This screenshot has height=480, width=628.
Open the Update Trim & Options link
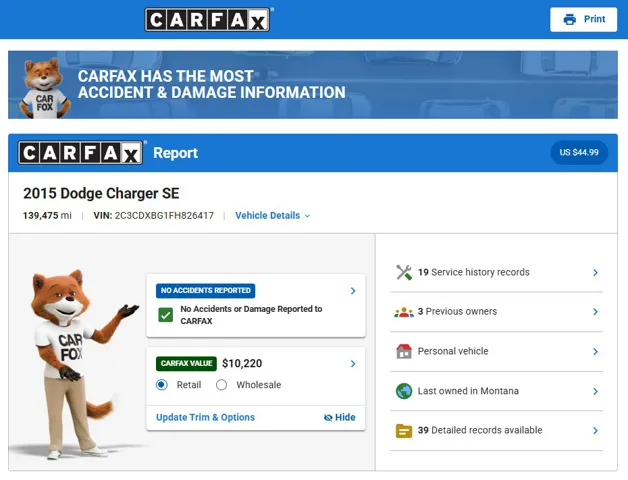(205, 417)
